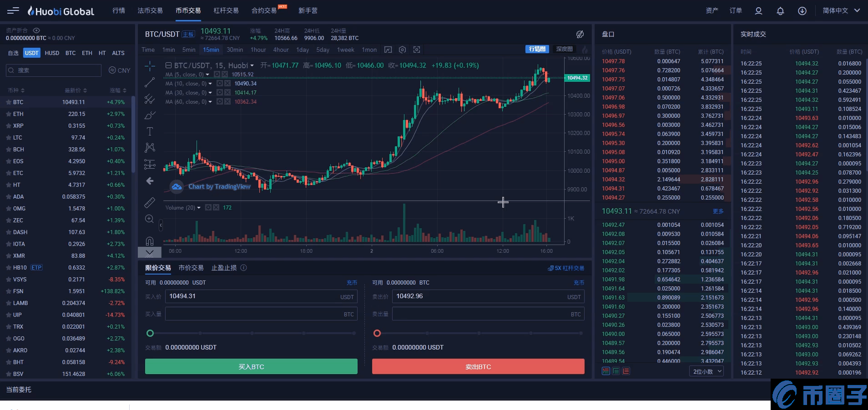Open chart settings hexagon icon

402,50
